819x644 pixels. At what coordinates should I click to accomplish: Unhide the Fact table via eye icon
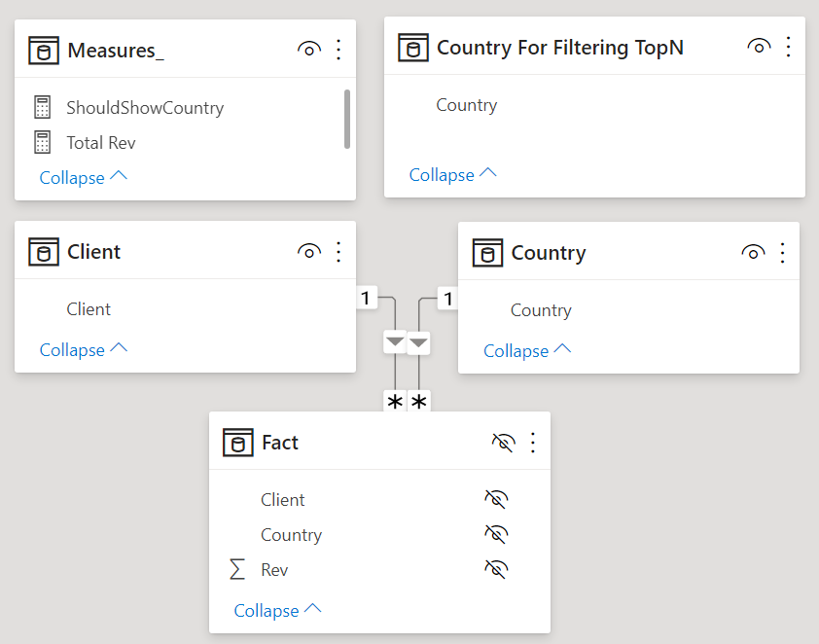(504, 443)
